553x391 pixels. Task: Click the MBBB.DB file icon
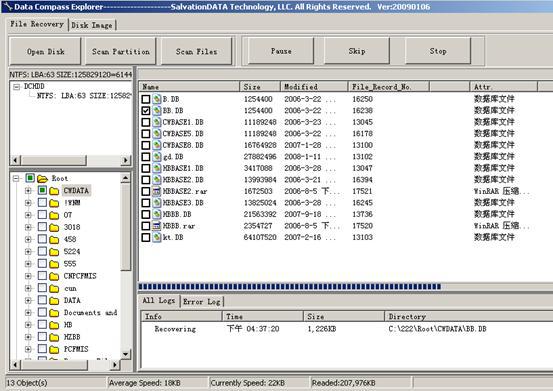point(157,214)
